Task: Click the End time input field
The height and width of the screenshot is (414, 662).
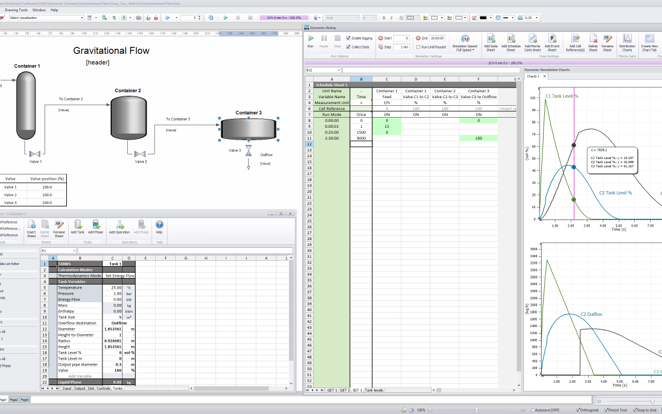Action: tap(437, 38)
